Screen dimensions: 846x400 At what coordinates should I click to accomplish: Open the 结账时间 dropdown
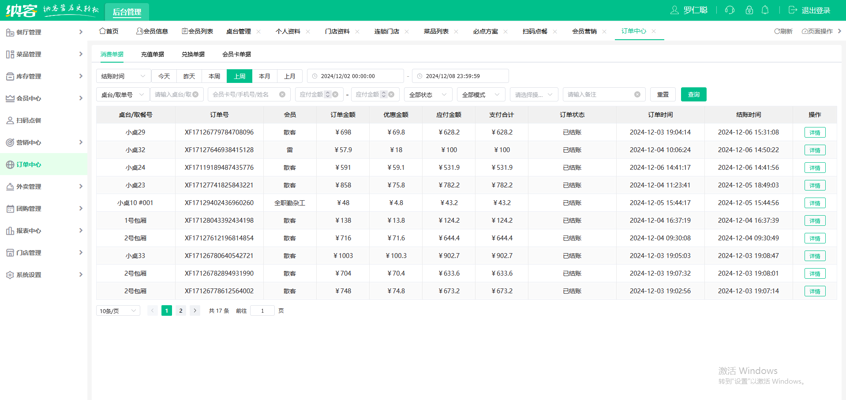pos(124,76)
